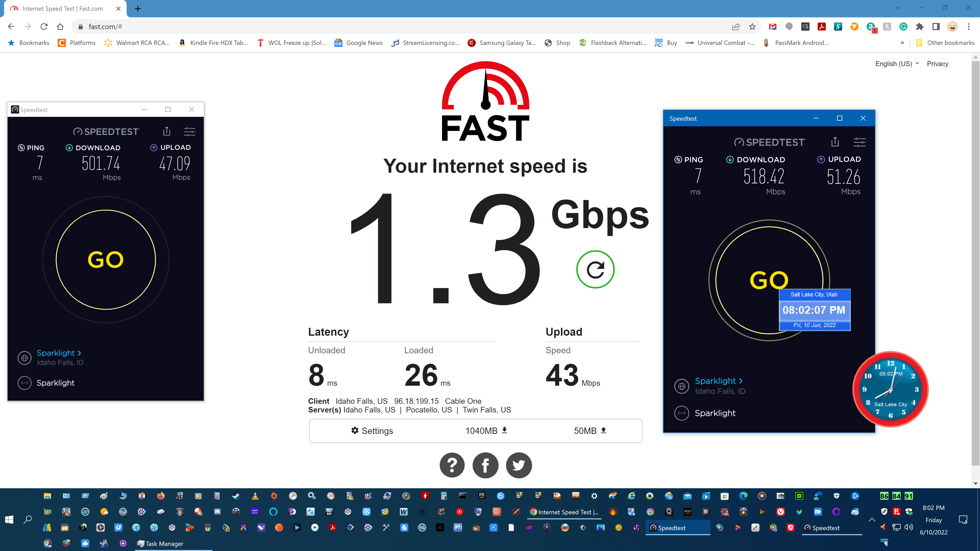980x551 pixels.
Task: Open settings sliders icon in right Speedtest window
Action: coord(859,142)
